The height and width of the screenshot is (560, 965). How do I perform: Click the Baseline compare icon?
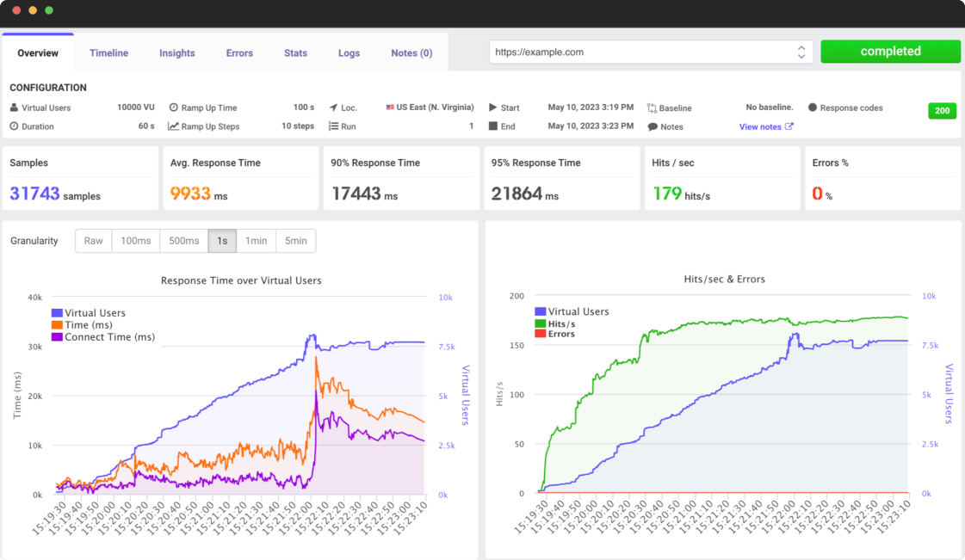[652, 108]
